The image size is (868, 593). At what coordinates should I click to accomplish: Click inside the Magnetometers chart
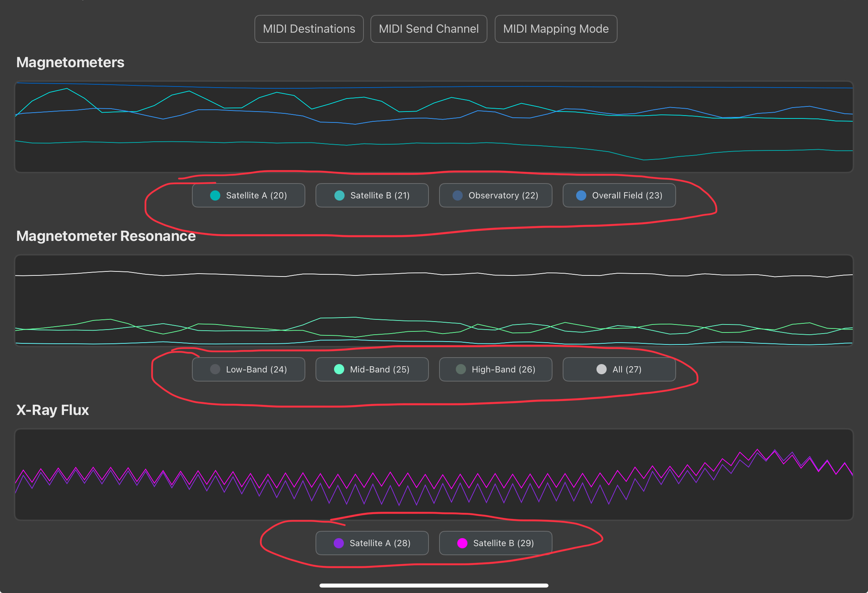[x=433, y=127]
